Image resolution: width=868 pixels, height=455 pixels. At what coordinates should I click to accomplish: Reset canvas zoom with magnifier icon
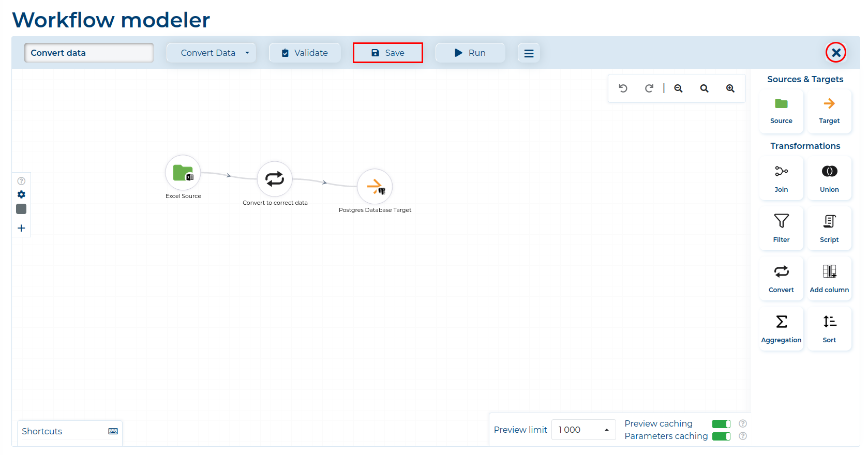pyautogui.click(x=704, y=88)
